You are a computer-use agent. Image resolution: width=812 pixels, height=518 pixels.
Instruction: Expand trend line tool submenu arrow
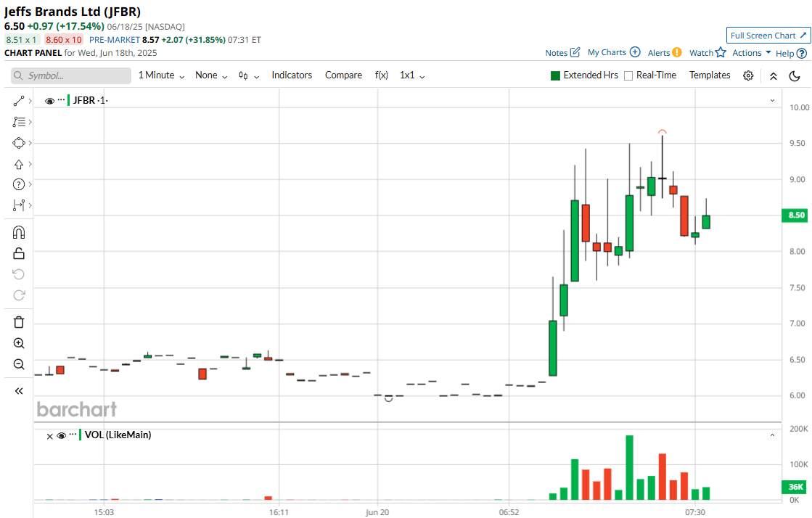30,101
